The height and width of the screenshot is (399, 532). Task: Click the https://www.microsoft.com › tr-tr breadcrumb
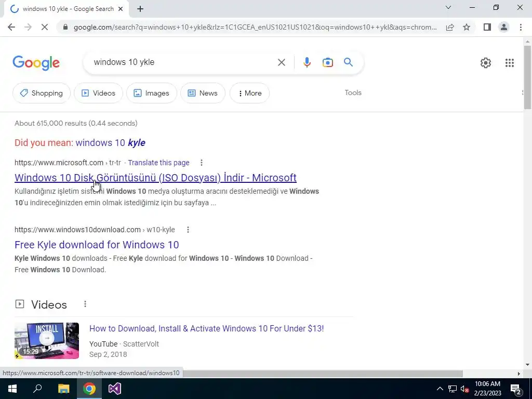coord(68,163)
